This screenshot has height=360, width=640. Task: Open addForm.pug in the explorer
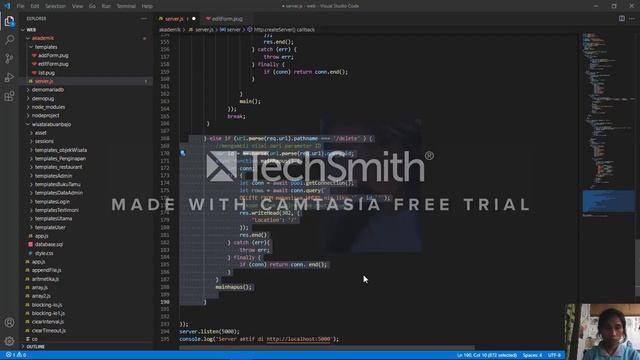[53, 56]
